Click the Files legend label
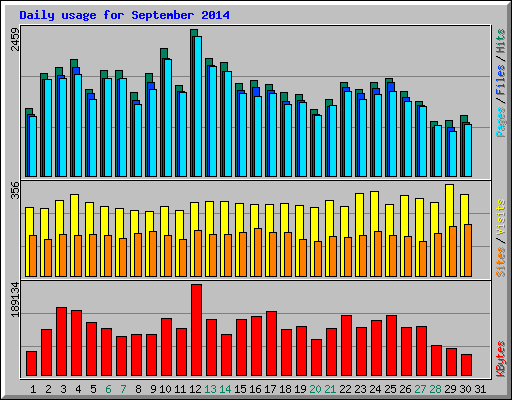The width and height of the screenshot is (512, 400). 501,80
